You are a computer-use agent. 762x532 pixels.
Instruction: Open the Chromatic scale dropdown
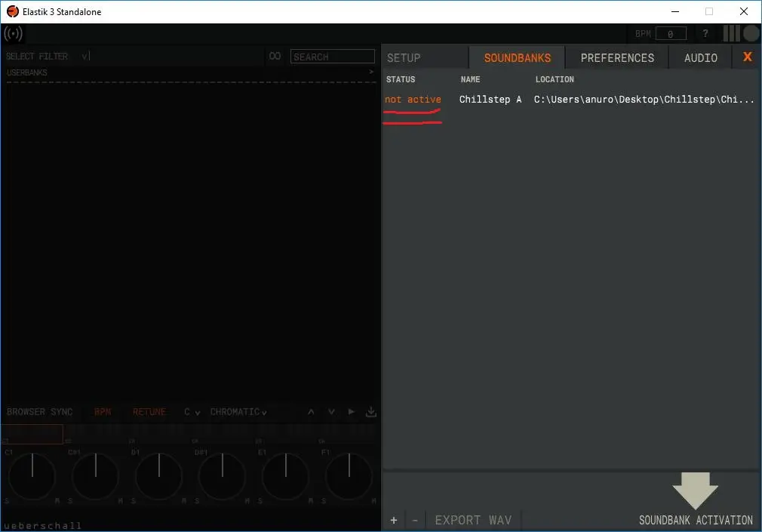(238, 412)
